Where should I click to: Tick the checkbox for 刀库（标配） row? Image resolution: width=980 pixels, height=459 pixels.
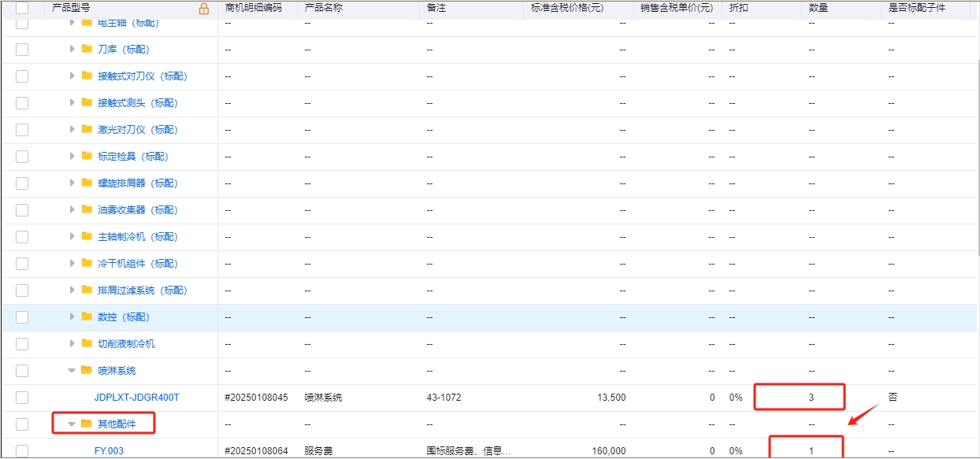(x=22, y=50)
